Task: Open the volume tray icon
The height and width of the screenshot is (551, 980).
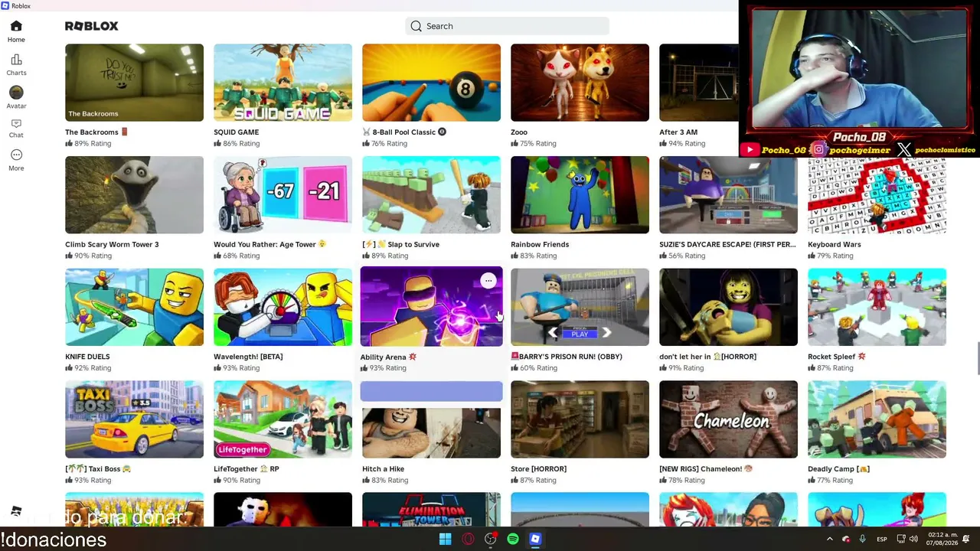Action: (x=913, y=540)
